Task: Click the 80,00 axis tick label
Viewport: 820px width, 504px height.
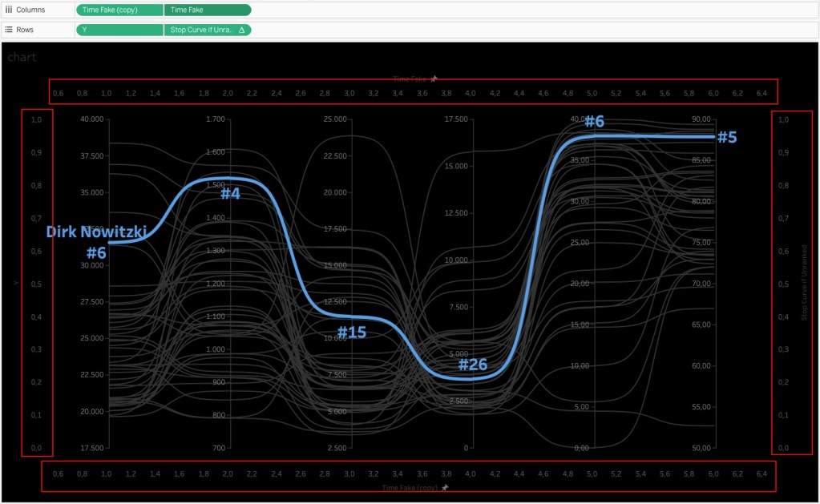Action: tap(701, 201)
